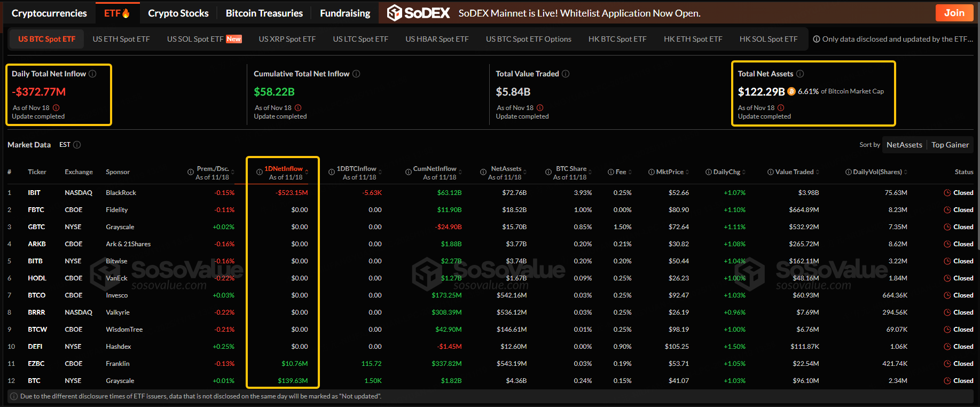Click the info icon next to EST
980x407 pixels.
77,145
